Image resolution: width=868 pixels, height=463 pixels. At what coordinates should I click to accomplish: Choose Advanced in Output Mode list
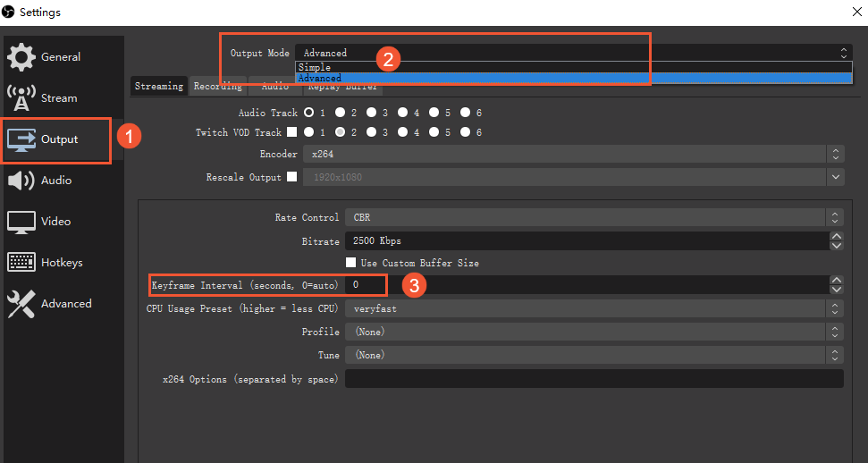[x=574, y=78]
